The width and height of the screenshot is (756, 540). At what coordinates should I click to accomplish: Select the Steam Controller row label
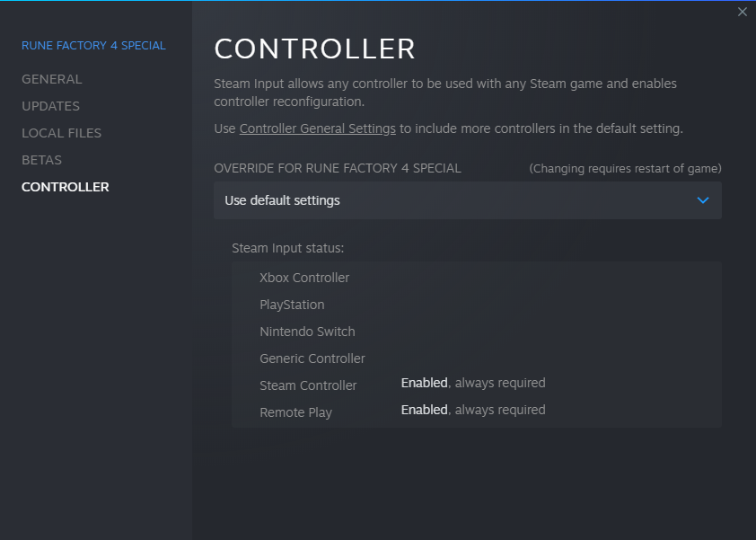click(308, 385)
